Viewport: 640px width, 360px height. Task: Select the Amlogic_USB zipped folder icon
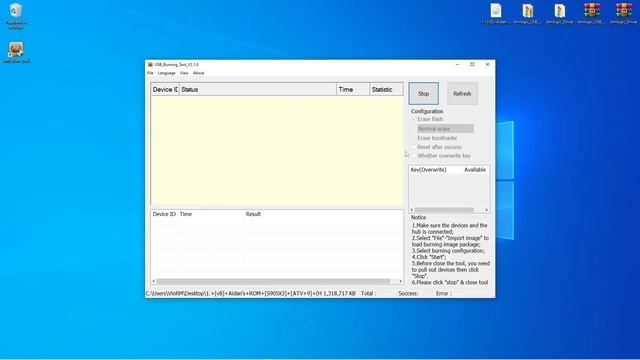(527, 11)
